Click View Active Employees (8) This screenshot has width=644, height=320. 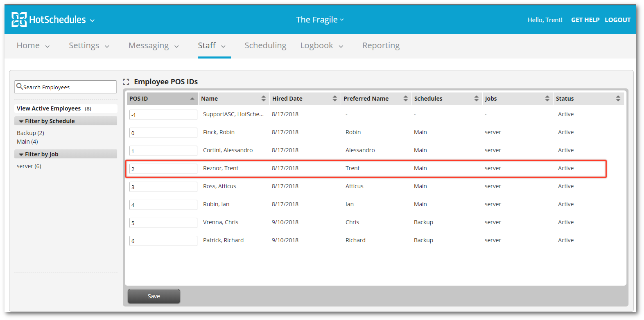coord(54,108)
